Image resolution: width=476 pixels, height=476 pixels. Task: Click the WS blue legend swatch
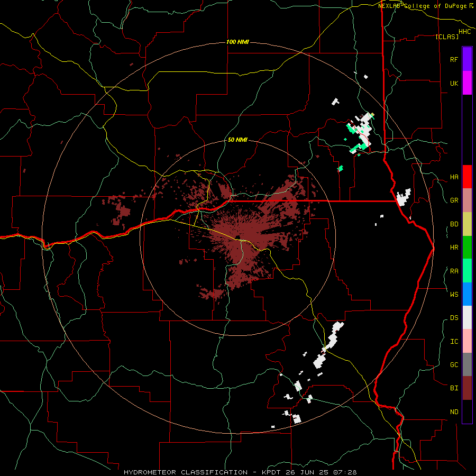[467, 294]
